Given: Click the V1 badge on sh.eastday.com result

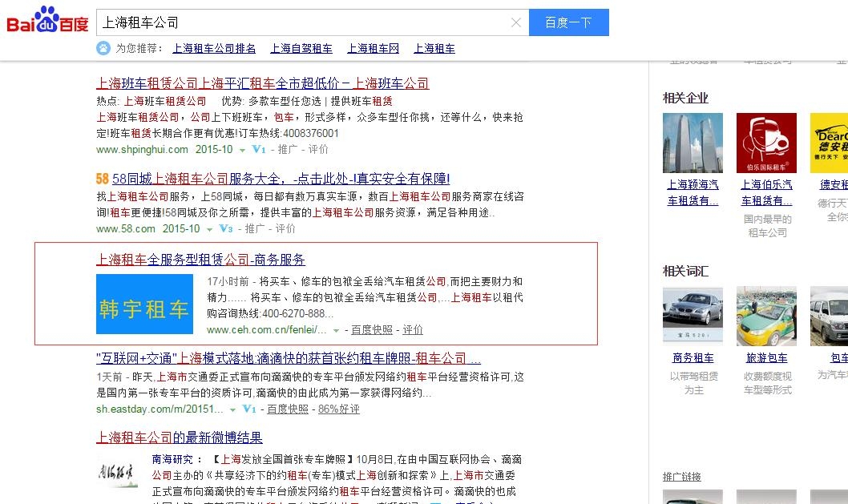Looking at the screenshot, I should [249, 409].
